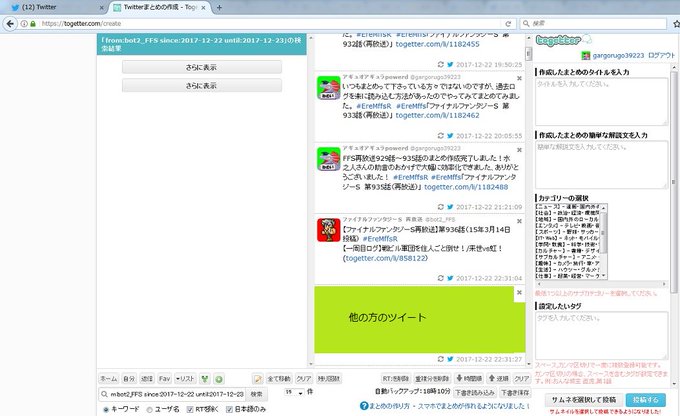
Task: Remove the FFS再放送929話～935話 tweet with its X
Action: pos(519,150)
